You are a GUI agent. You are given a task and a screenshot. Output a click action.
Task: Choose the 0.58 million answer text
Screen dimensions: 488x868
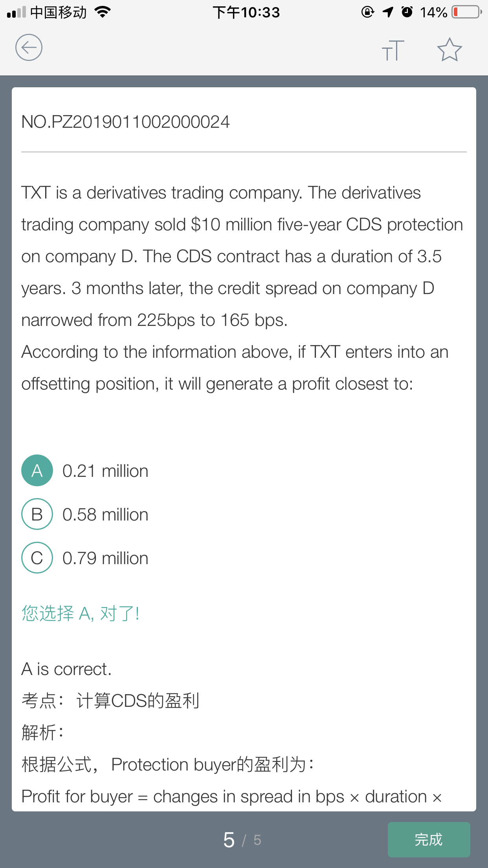[x=105, y=515]
